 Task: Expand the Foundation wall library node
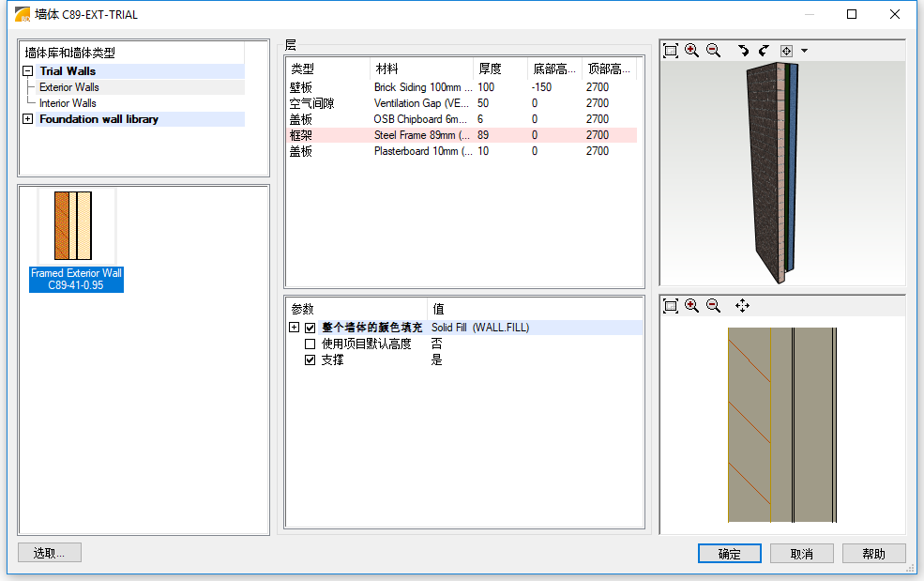[x=28, y=118]
